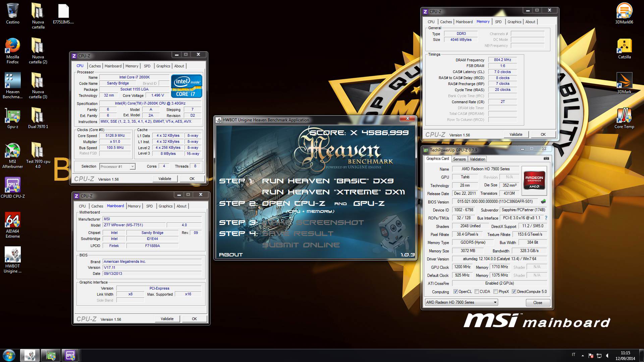The width and height of the screenshot is (644, 362).
Task: Open Processor #1 selection dropdown in CPU-Z
Action: [117, 167]
